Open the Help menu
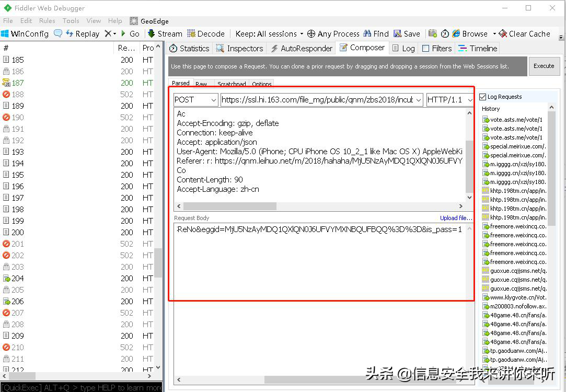This screenshot has width=566, height=392. pyautogui.click(x=115, y=20)
